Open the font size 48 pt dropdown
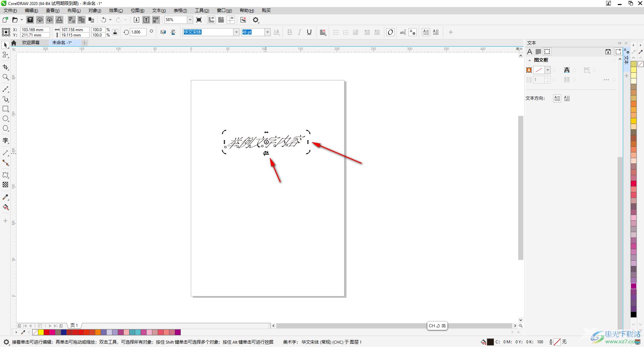644x347 pixels. (x=267, y=32)
